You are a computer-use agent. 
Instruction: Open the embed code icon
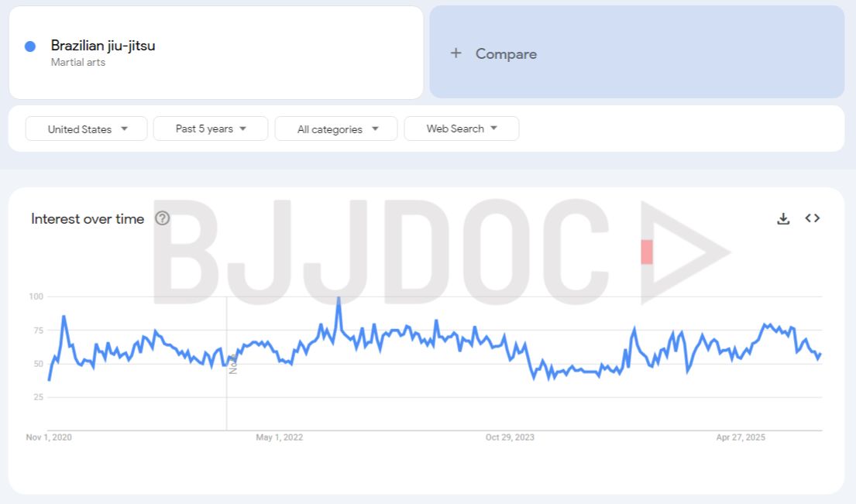pyautogui.click(x=812, y=218)
